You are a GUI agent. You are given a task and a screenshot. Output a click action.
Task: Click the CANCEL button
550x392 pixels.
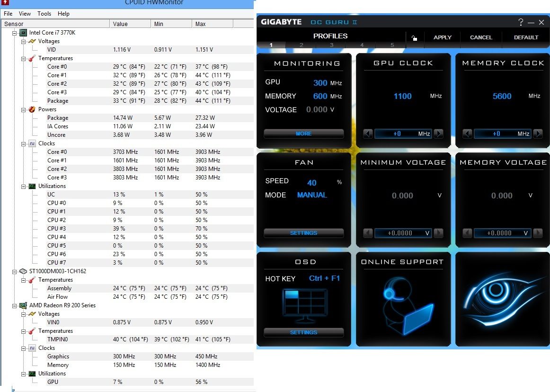coord(481,37)
